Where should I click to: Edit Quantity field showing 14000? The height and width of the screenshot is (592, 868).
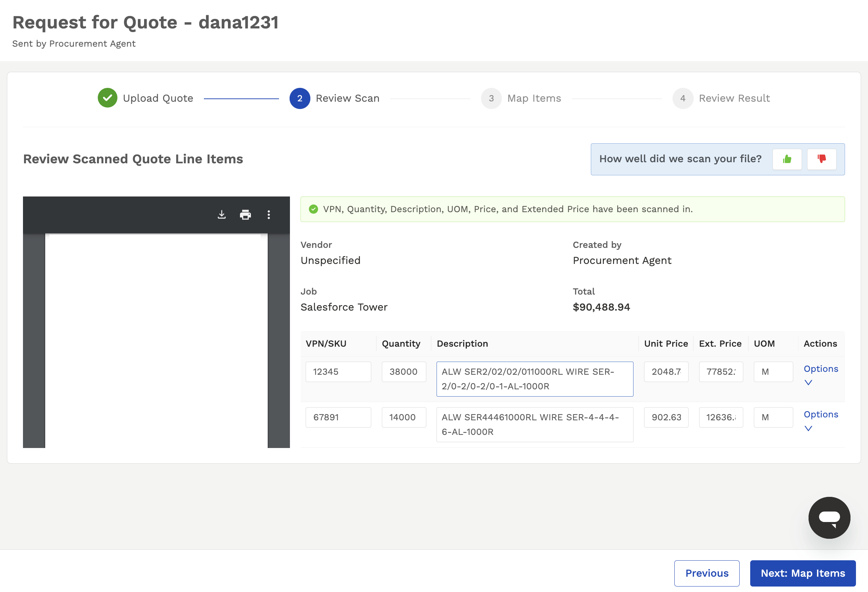tap(404, 417)
